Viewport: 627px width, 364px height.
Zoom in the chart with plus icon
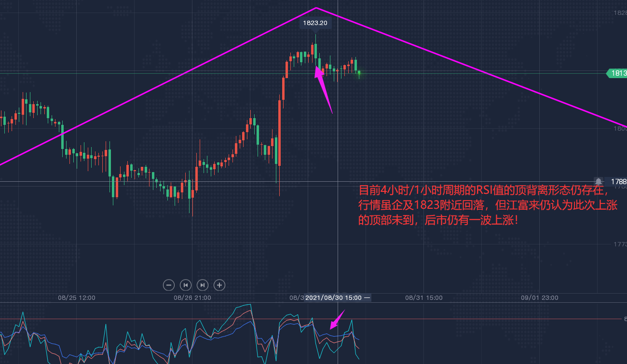click(219, 285)
